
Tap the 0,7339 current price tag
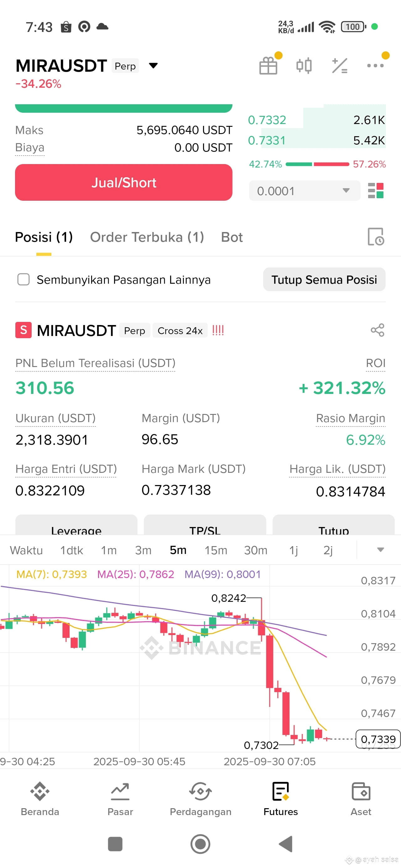click(378, 739)
